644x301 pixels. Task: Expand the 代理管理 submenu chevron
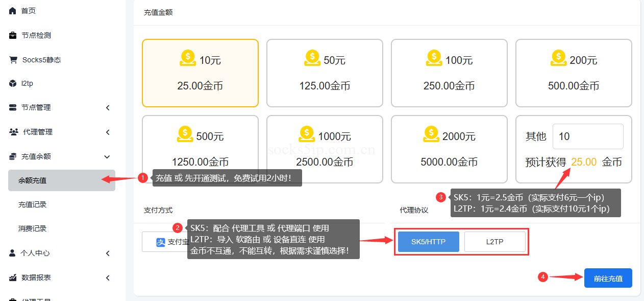point(108,132)
